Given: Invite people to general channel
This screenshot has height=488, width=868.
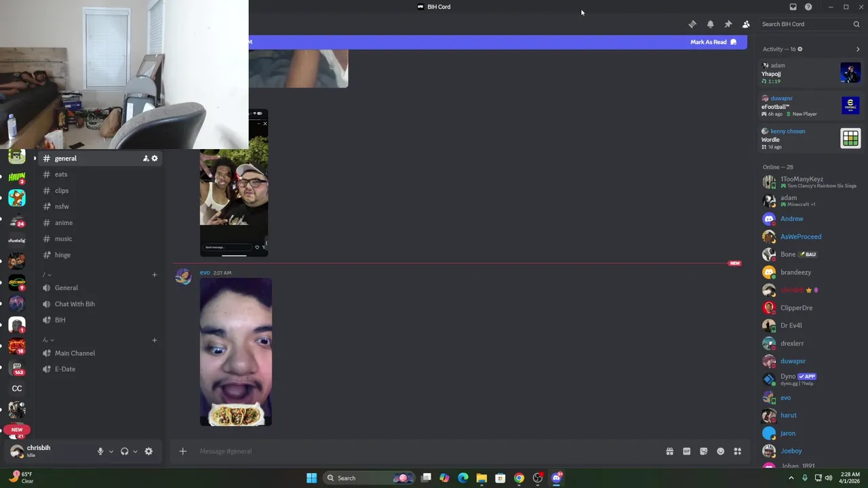Looking at the screenshot, I should [x=145, y=158].
